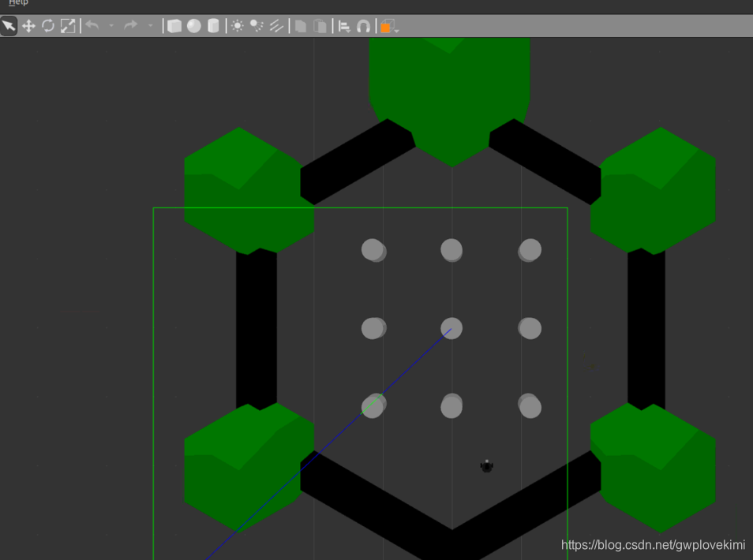Open the orange cube view-angle selector
Image resolution: width=753 pixels, height=560 pixels.
point(388,26)
